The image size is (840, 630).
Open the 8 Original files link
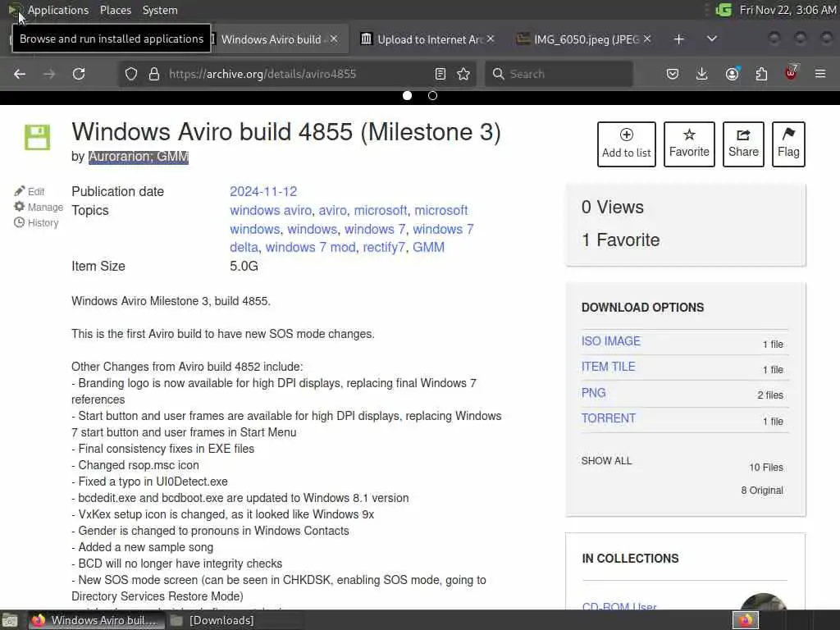[762, 491]
